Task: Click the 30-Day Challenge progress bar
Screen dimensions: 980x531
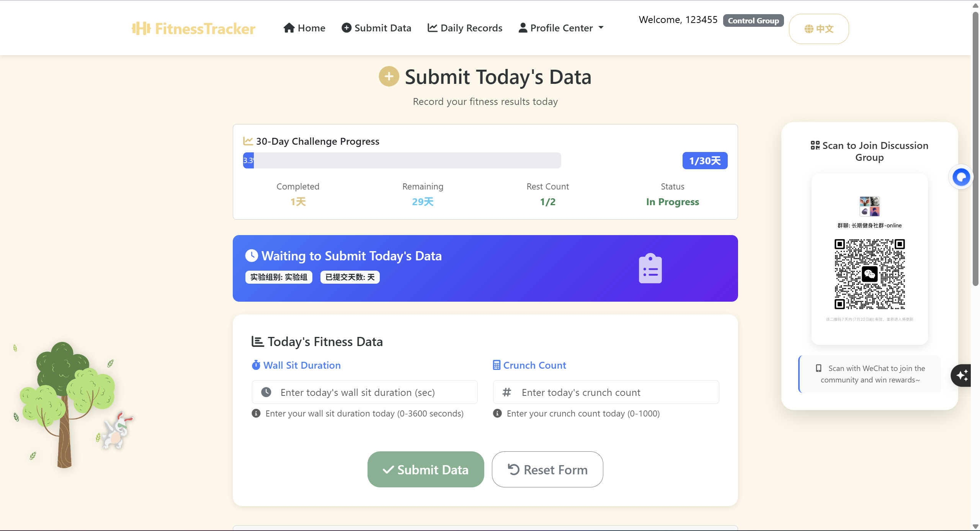Action: coord(402,160)
